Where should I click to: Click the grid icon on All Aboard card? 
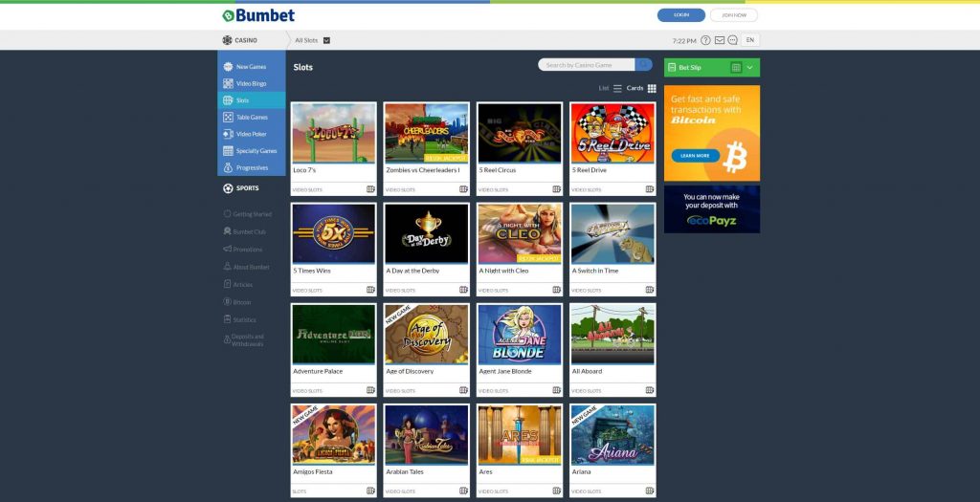650,390
